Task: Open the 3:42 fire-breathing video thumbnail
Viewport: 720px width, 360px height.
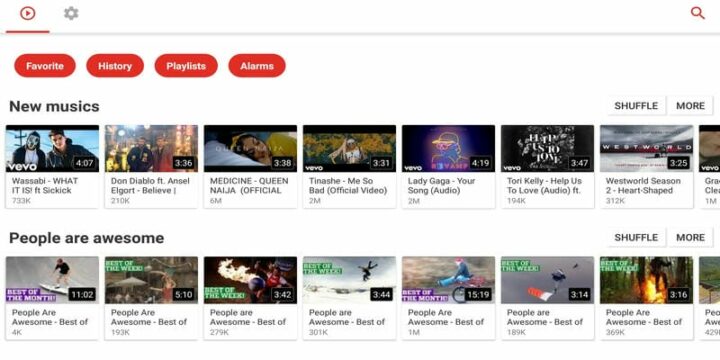Action: coord(250,280)
